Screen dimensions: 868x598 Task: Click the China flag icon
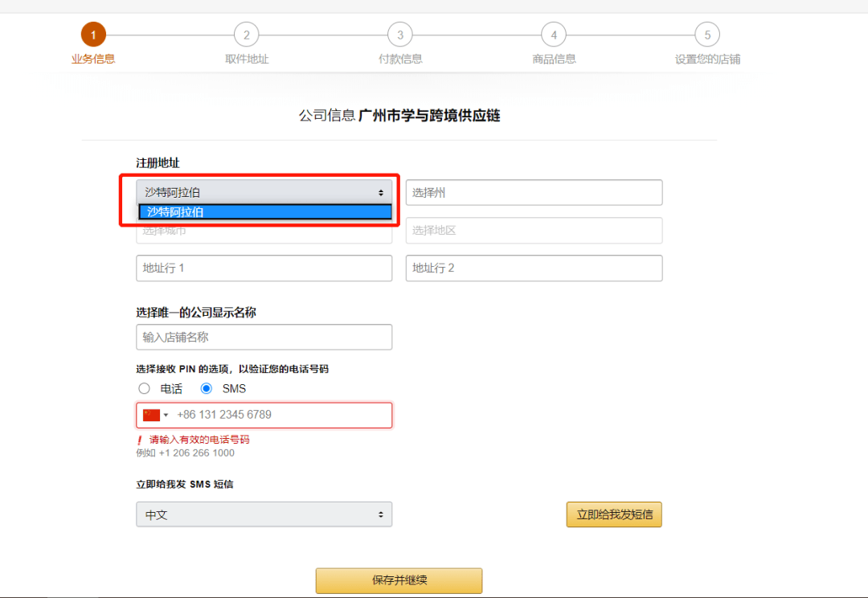pos(151,415)
